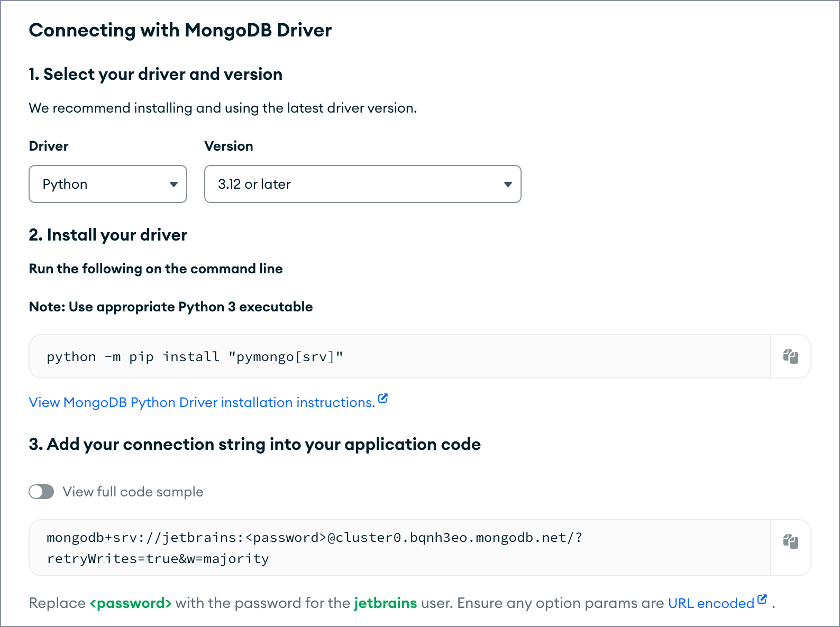
Task: Click the Version dropdown arrow
Action: (x=508, y=185)
